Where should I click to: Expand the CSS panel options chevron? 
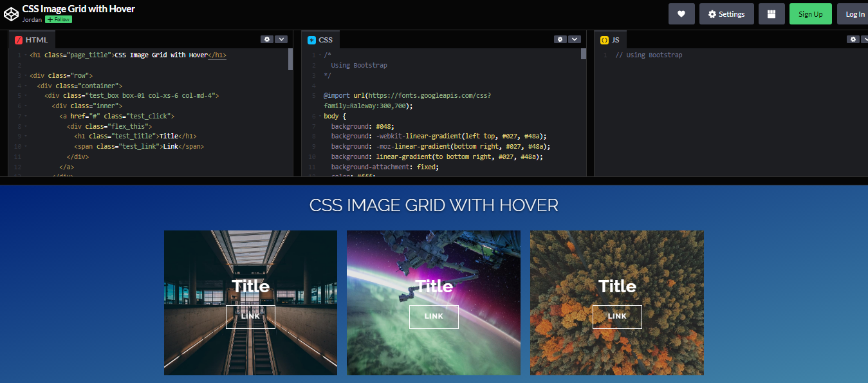575,39
